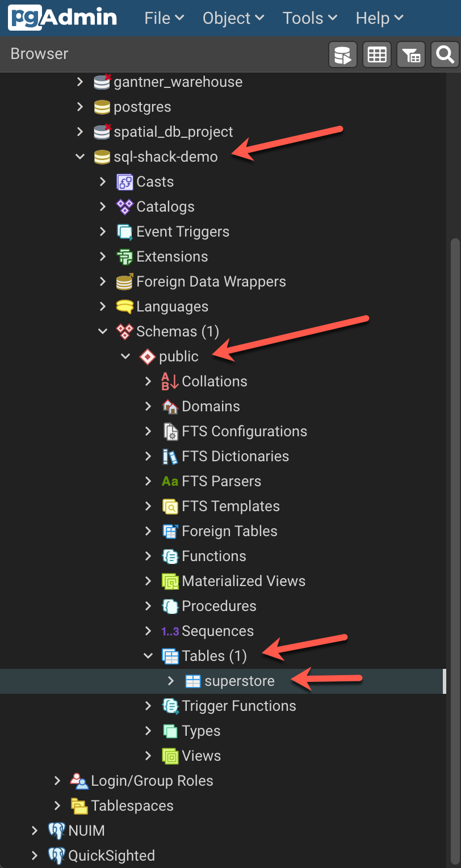Viewport: 461px width, 868px height.
Task: Click the Materialized Views icon
Action: click(171, 581)
